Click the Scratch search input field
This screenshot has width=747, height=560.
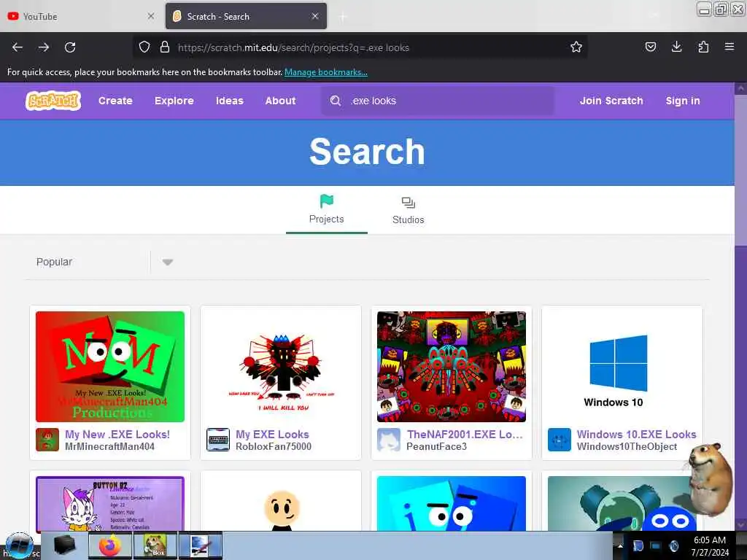[x=438, y=101]
